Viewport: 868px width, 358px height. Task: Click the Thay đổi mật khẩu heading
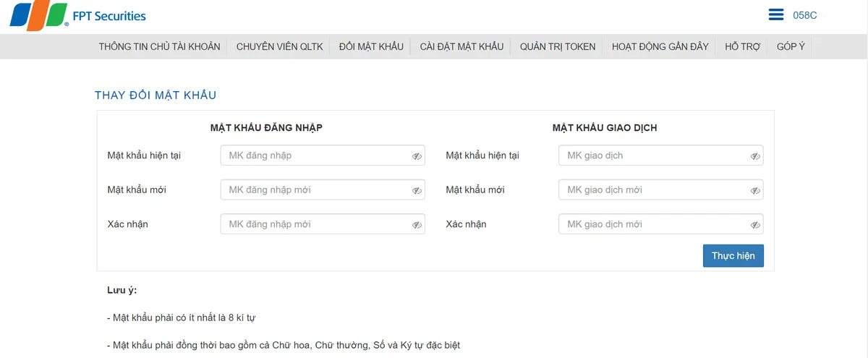click(156, 95)
